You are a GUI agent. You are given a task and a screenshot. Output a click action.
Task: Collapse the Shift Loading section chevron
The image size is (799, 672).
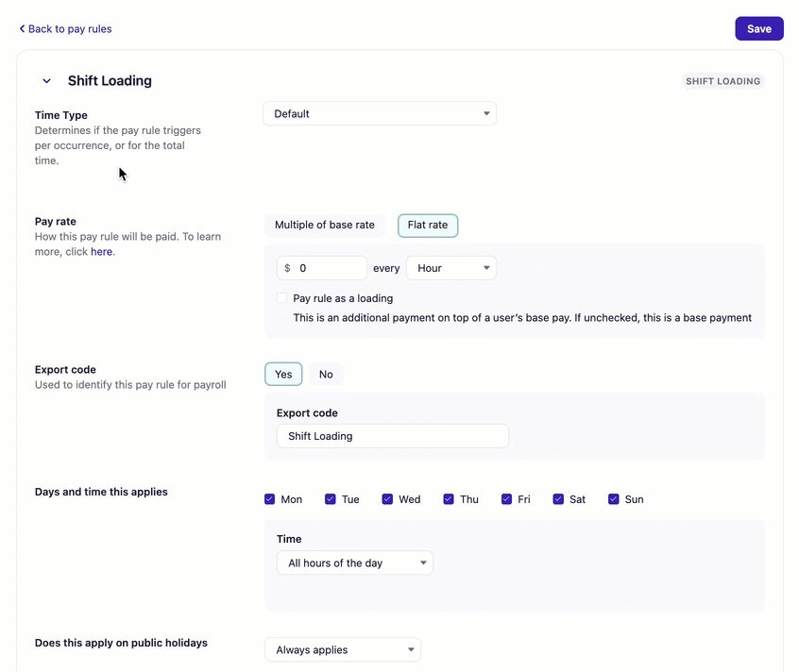(x=46, y=81)
